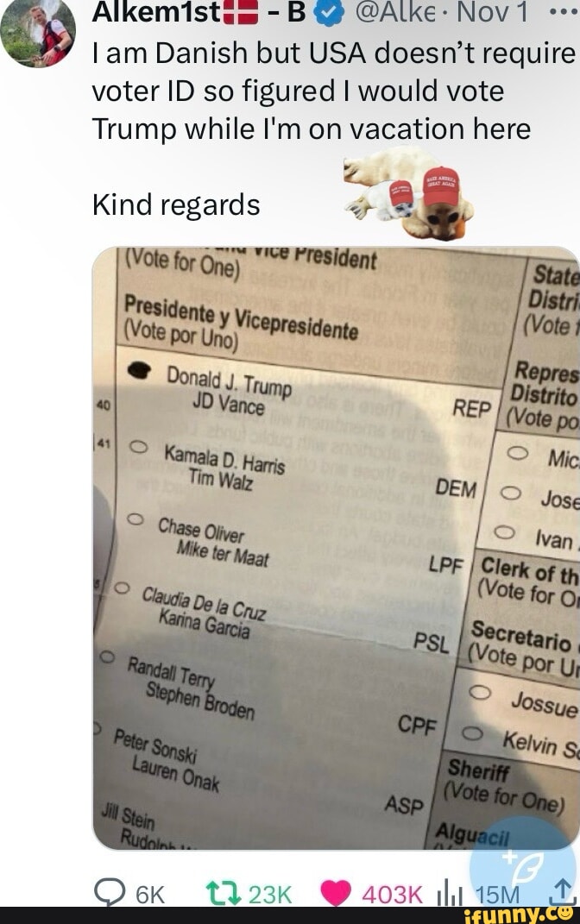Tap the 15M views count
The image size is (580, 924).
[498, 896]
